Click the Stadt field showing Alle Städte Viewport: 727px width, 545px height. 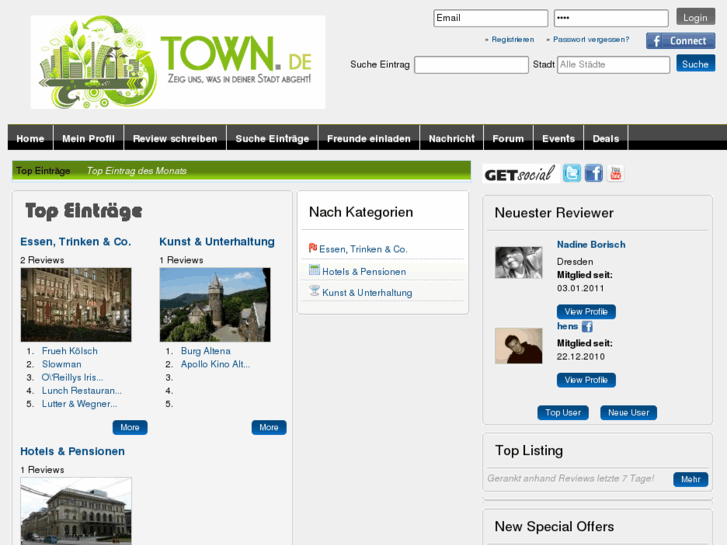tap(613, 65)
